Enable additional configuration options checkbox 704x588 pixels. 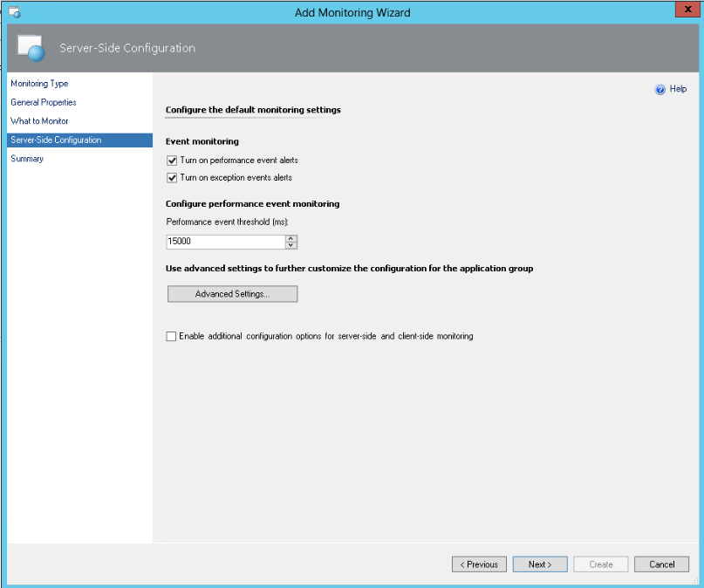[172, 336]
